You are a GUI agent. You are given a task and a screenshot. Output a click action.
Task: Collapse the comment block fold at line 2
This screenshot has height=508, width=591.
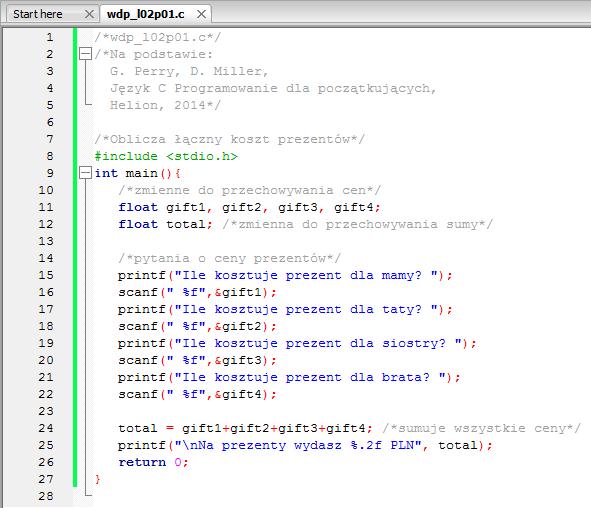tap(86, 54)
